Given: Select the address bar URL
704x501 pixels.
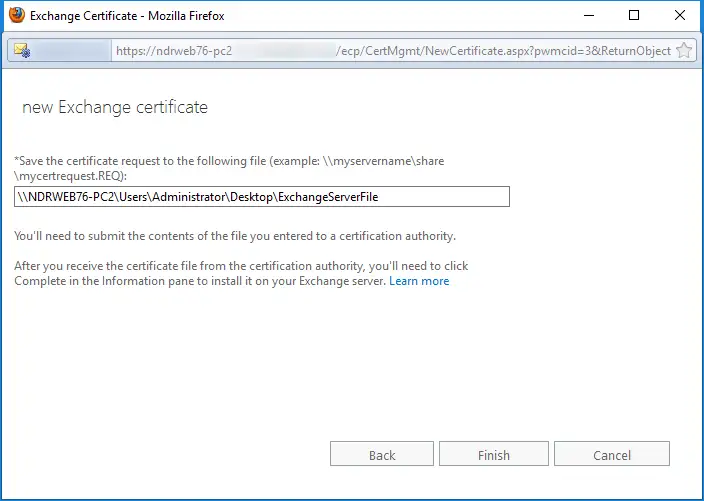Looking at the screenshot, I should [x=393, y=51].
